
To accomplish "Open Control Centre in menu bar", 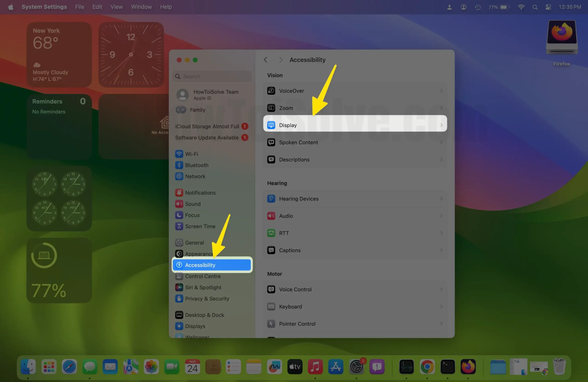I will 548,7.
